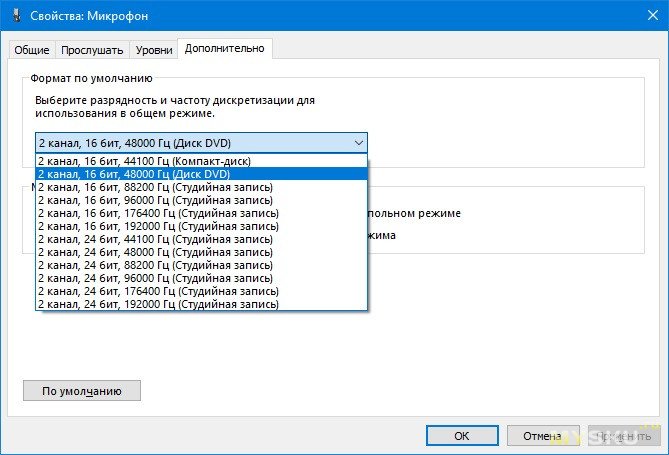Collapse the default format dropdown arrow

(x=358, y=142)
